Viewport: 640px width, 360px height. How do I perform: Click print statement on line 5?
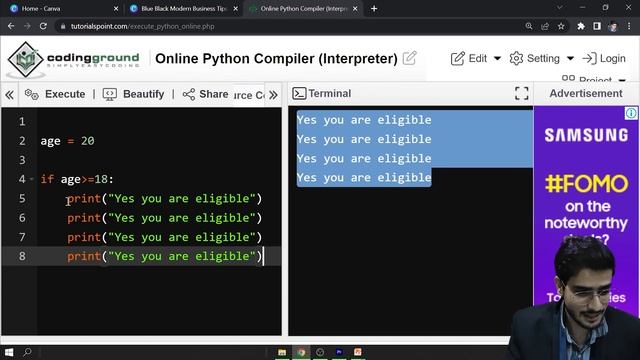coord(164,198)
